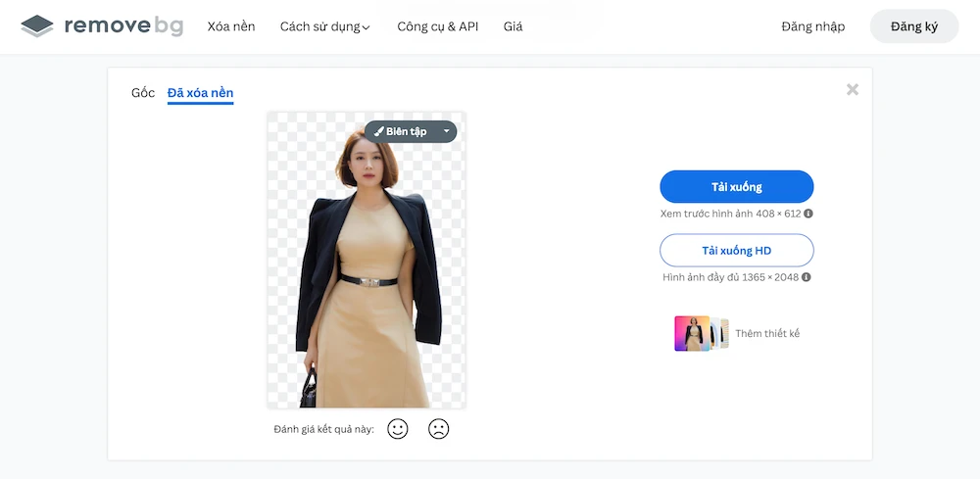Close the result panel with X

(x=853, y=90)
